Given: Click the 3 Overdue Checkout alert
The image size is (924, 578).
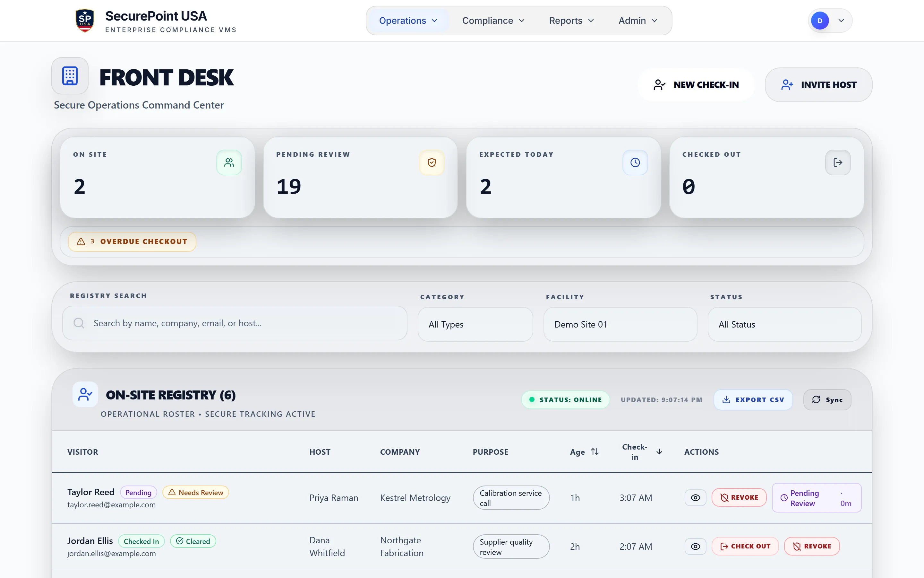Looking at the screenshot, I should [132, 241].
